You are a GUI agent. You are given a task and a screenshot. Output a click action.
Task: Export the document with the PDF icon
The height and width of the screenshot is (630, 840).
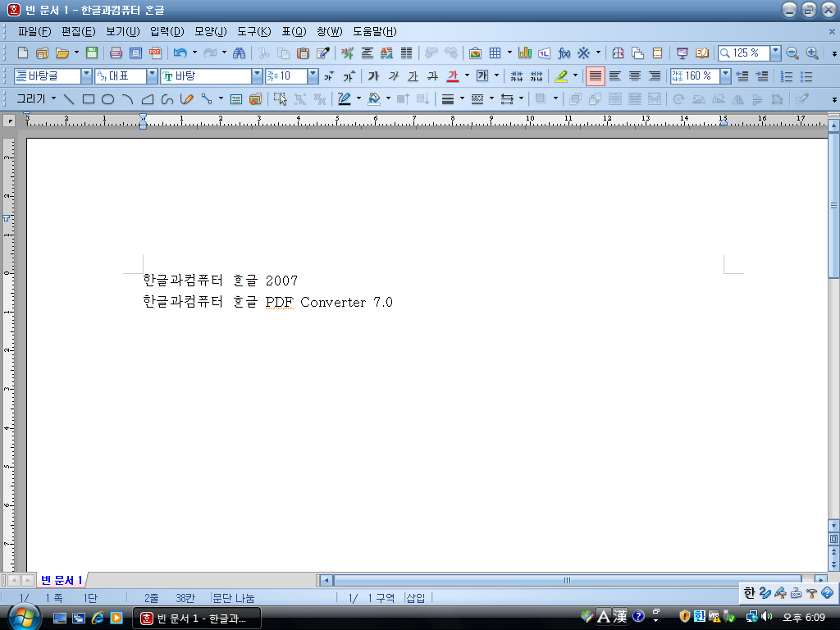(x=155, y=53)
